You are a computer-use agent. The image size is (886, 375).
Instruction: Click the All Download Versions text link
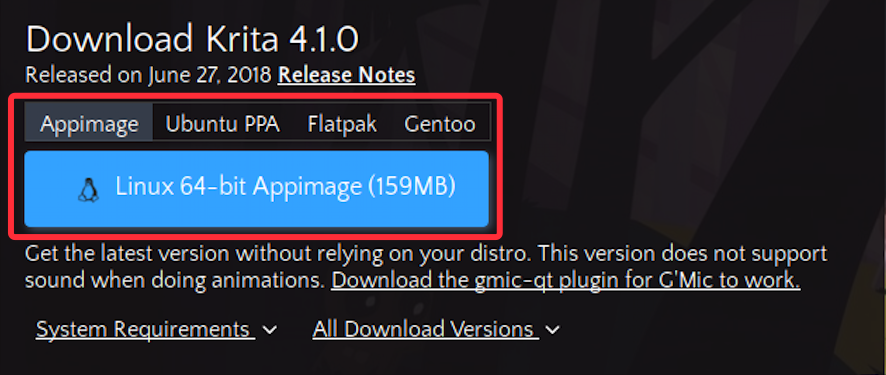click(x=425, y=329)
